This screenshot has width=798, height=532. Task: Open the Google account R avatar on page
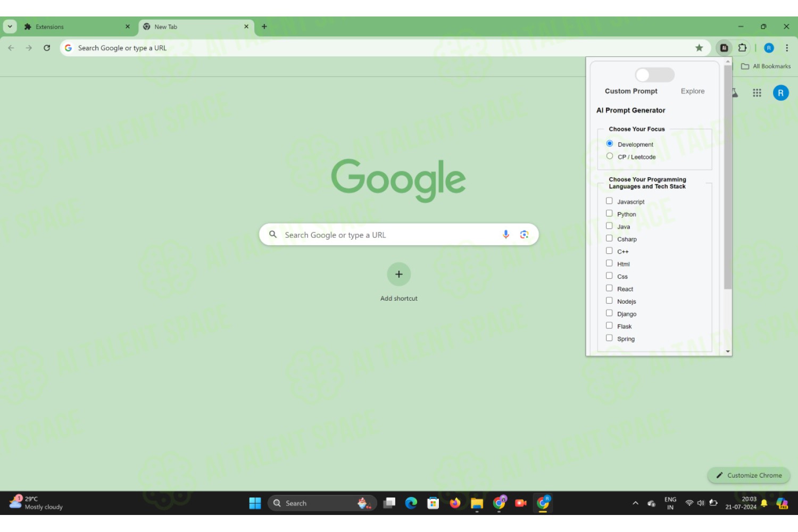point(780,93)
